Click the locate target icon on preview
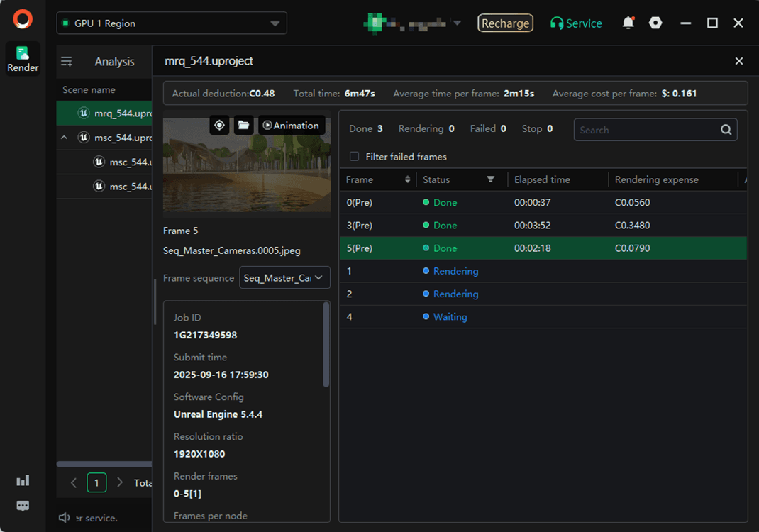Viewport: 759px width, 532px height. [x=220, y=126]
